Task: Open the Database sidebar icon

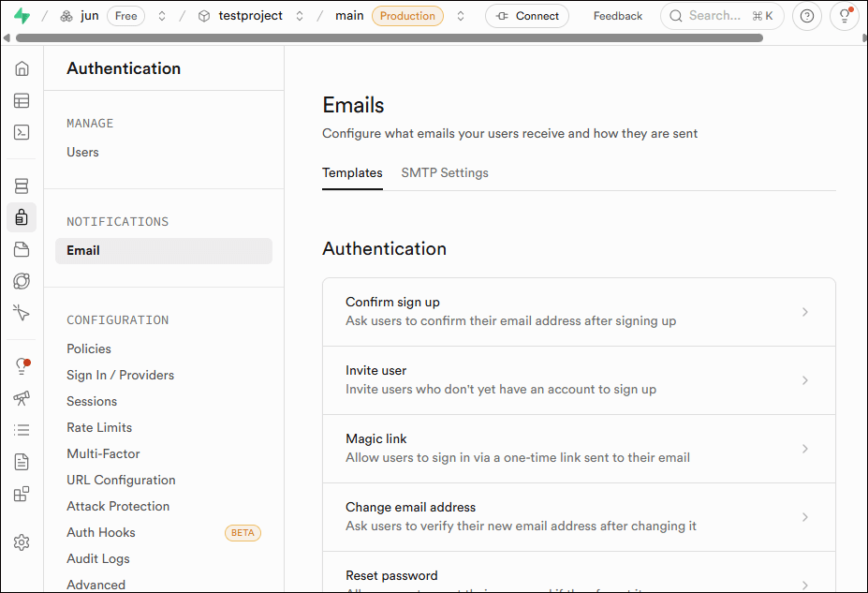Action: 22,186
